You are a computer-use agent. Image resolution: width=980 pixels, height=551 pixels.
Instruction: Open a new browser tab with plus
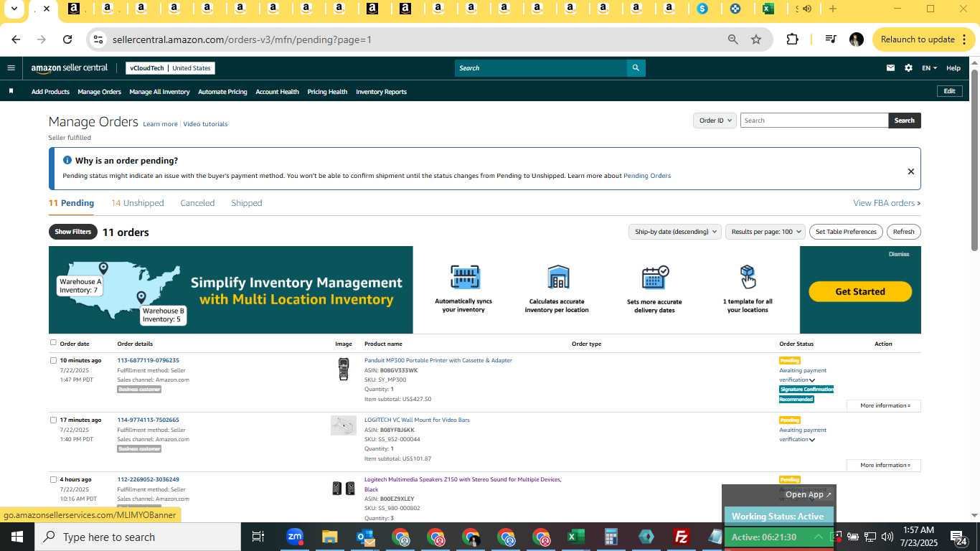[x=833, y=9]
